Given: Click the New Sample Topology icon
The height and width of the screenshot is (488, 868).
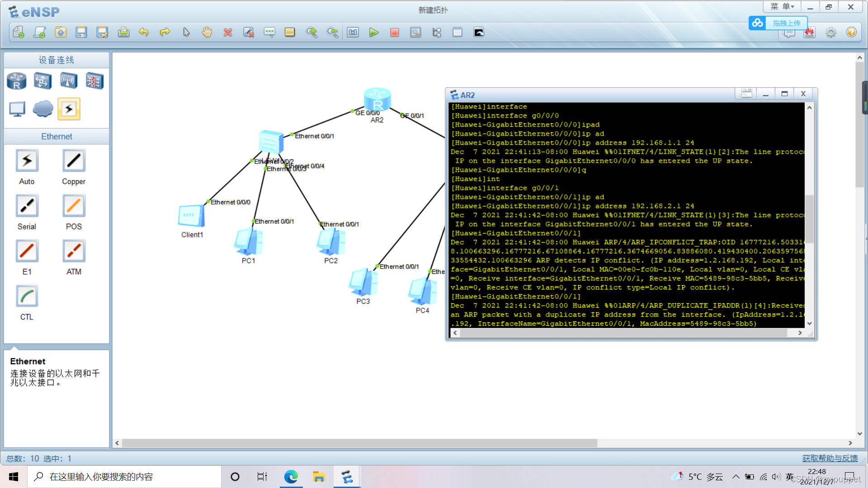Looking at the screenshot, I should [x=40, y=32].
